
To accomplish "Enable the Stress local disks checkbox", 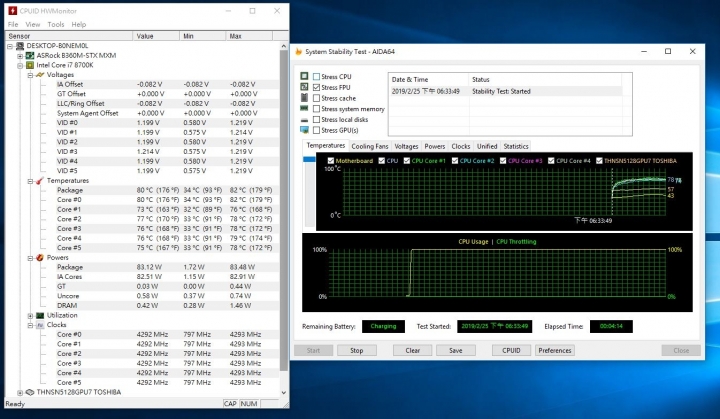I will click(x=316, y=119).
